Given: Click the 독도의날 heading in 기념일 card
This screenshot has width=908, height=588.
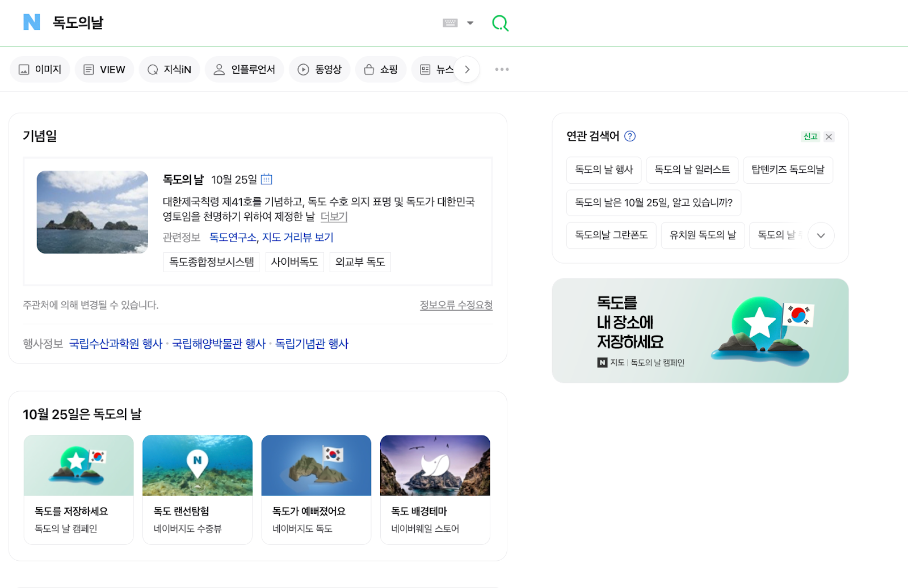Looking at the screenshot, I should pos(183,179).
